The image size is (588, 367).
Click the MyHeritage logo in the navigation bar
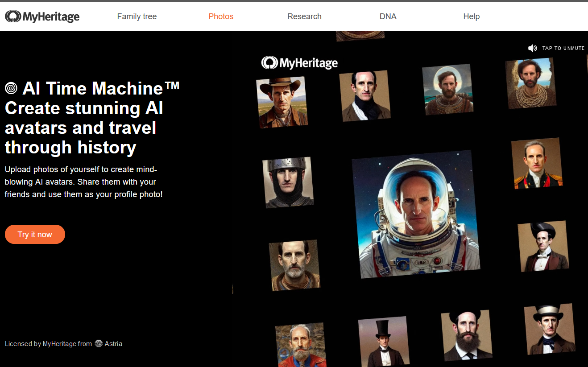[x=42, y=16]
